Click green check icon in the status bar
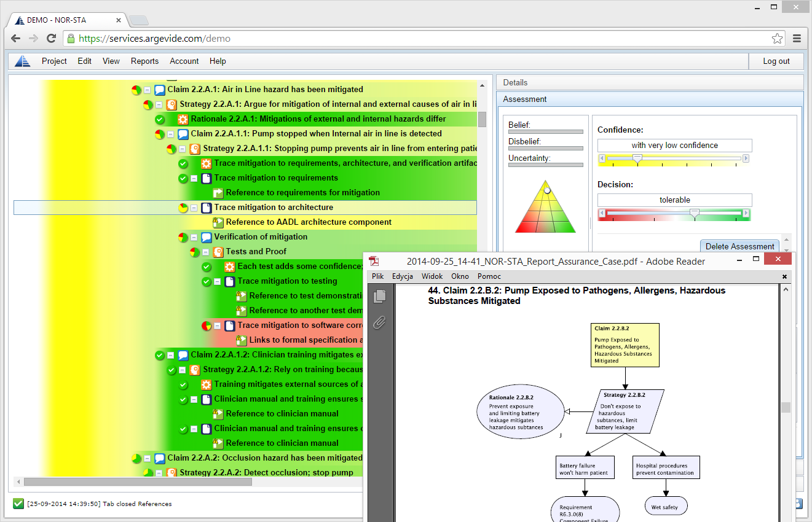The image size is (812, 522). pyautogui.click(x=18, y=504)
